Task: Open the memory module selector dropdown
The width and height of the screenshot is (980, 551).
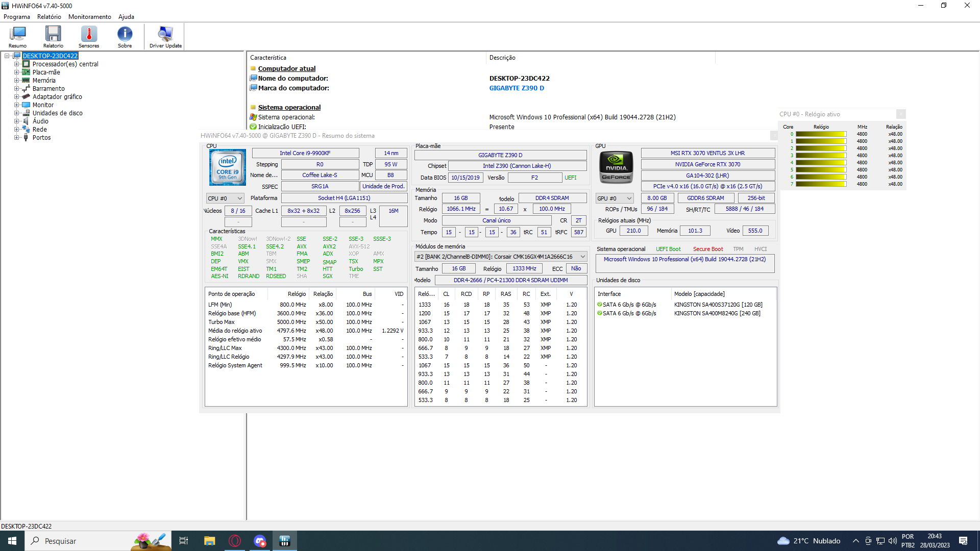Action: [501, 257]
